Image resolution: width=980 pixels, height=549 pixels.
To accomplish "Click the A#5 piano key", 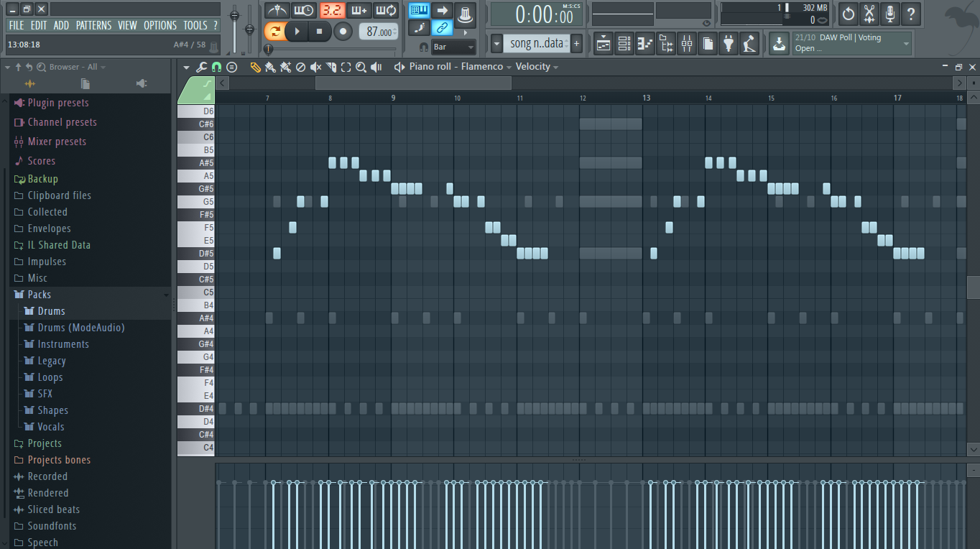I will pos(196,163).
